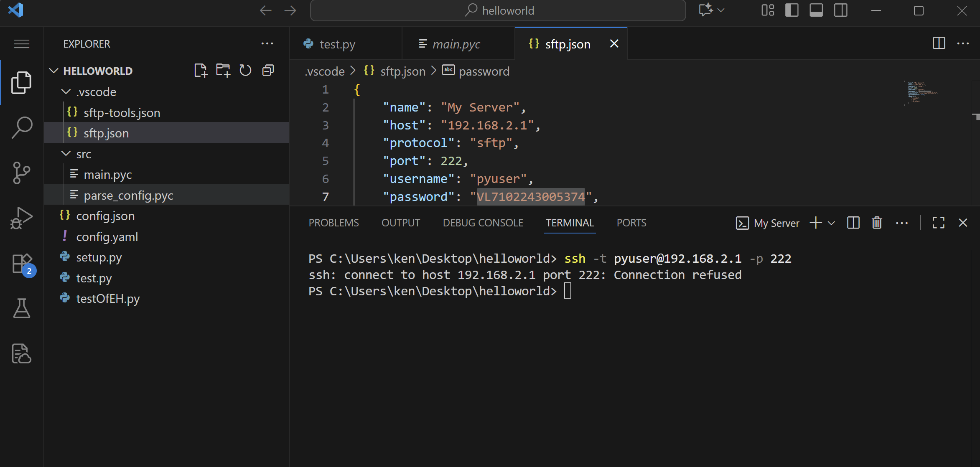Click the helloworld search bar at top
The width and height of the screenshot is (980, 467).
[x=498, y=10]
